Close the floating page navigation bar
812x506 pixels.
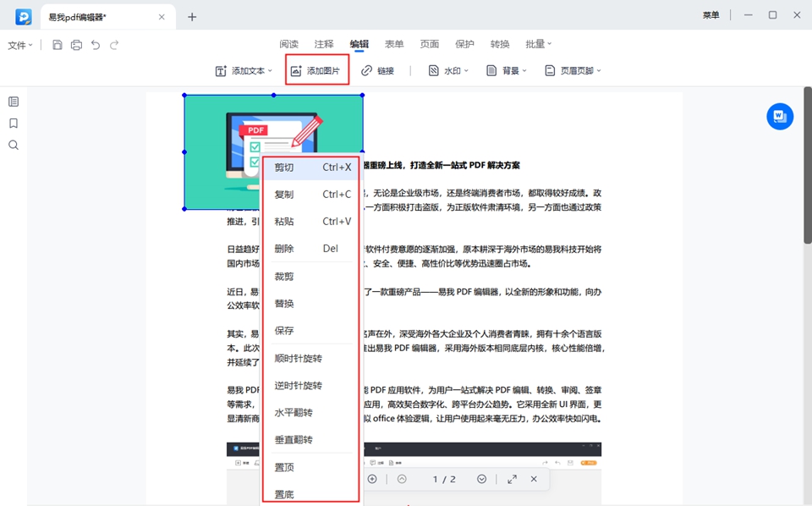point(534,479)
